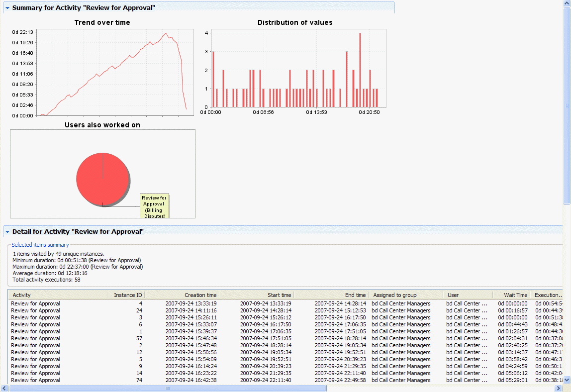Viewport: 571px width, 392px height.
Task: Click the tallest bar in Distribution of values
Action: [360, 70]
